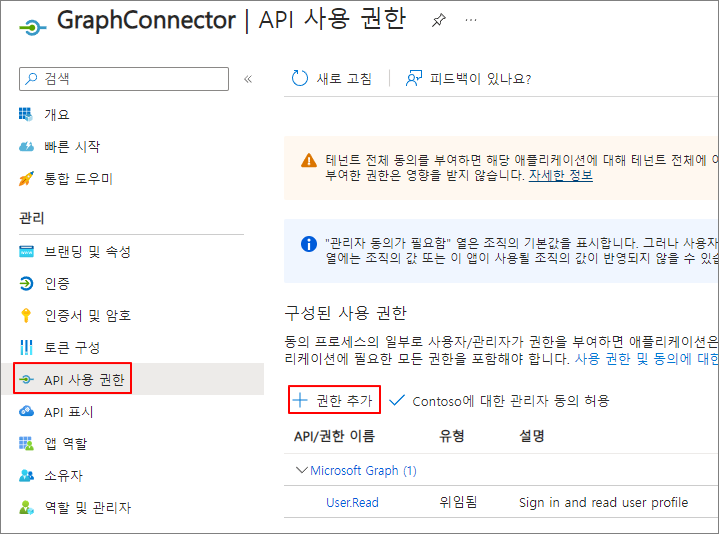Click Sign in and read user profile text
The width and height of the screenshot is (719, 534).
(603, 503)
